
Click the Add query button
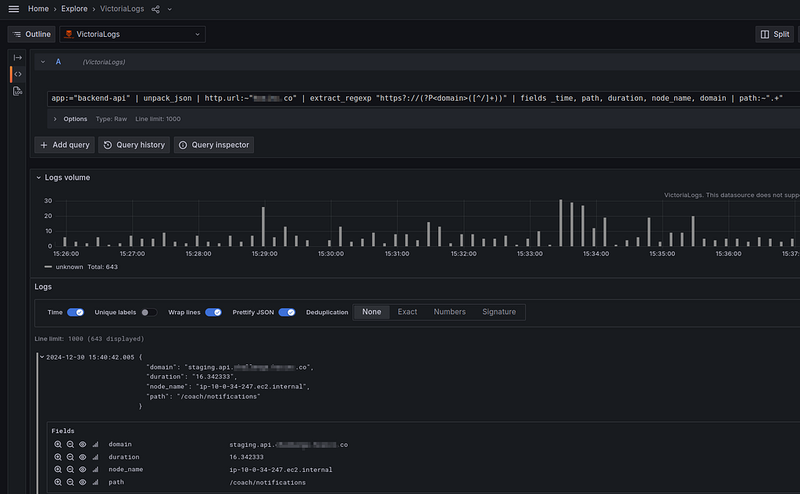[x=65, y=145]
